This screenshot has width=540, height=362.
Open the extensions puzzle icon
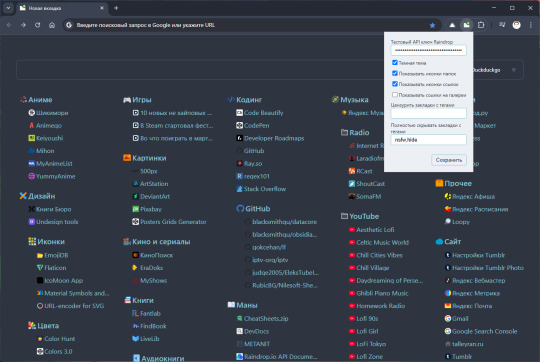click(x=481, y=25)
